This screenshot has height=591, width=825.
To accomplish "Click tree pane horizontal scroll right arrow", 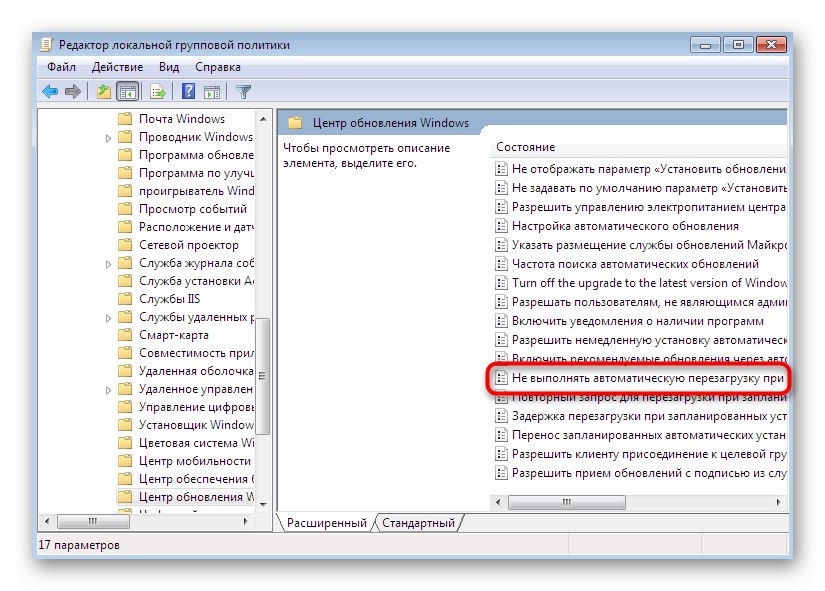I will tap(245, 521).
